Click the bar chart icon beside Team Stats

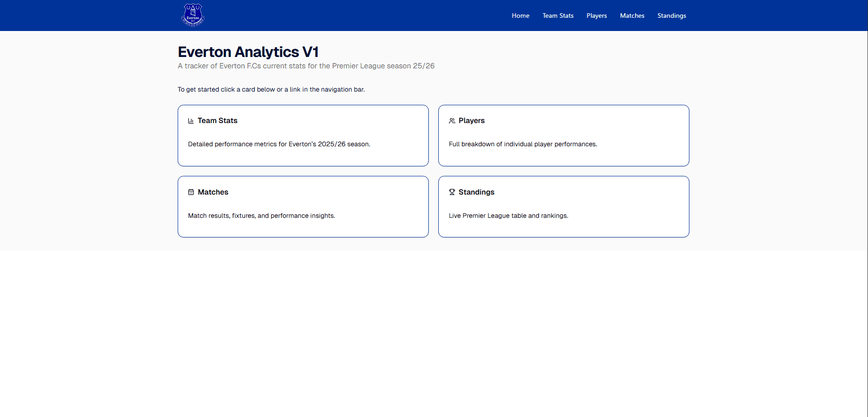(191, 121)
